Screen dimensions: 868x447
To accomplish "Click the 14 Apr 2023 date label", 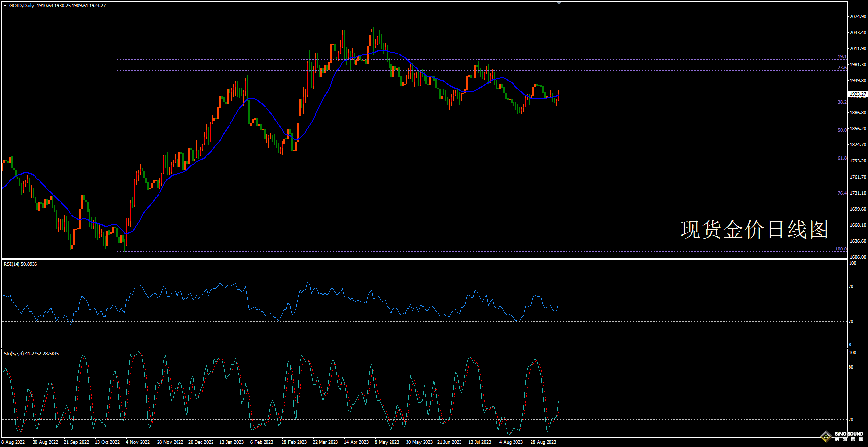I will [x=356, y=442].
